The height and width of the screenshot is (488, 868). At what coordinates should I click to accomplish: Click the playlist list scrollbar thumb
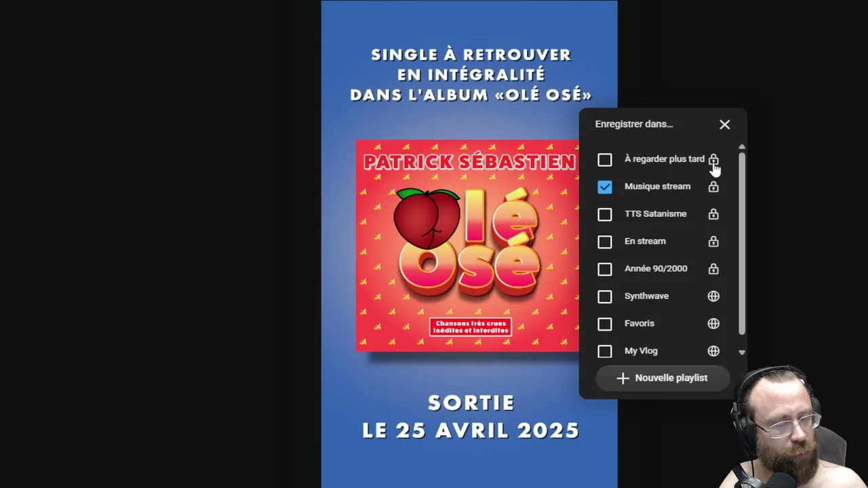(742, 243)
